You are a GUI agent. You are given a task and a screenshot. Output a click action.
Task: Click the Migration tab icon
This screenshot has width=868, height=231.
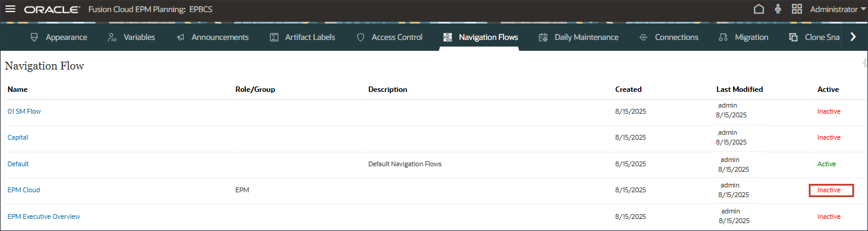pos(723,37)
